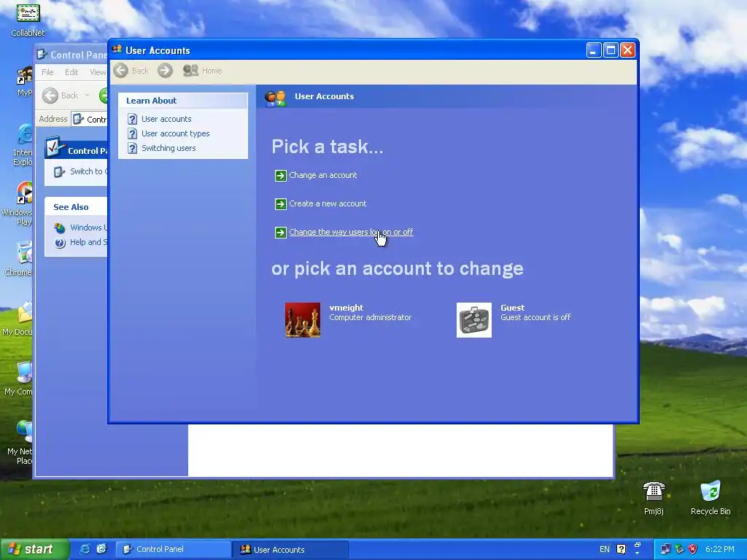Open the Switching users help topic

169,148
